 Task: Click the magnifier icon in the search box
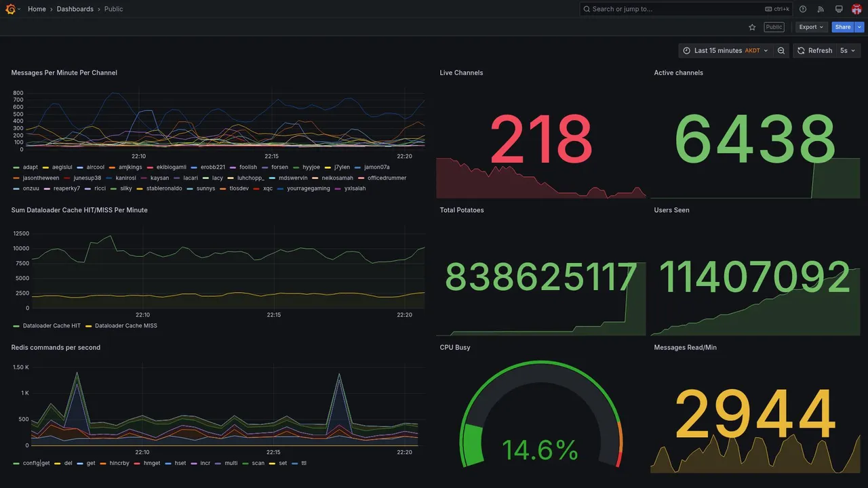pyautogui.click(x=587, y=9)
